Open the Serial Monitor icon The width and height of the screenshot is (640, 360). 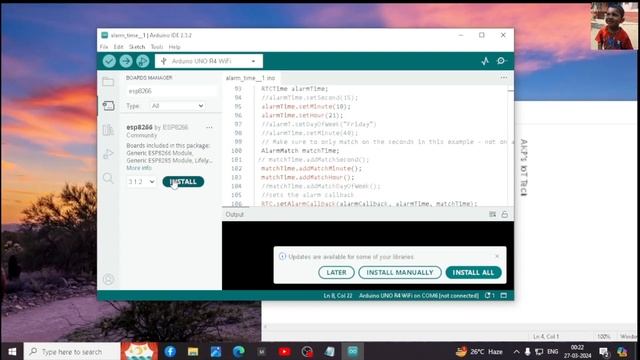[x=502, y=61]
